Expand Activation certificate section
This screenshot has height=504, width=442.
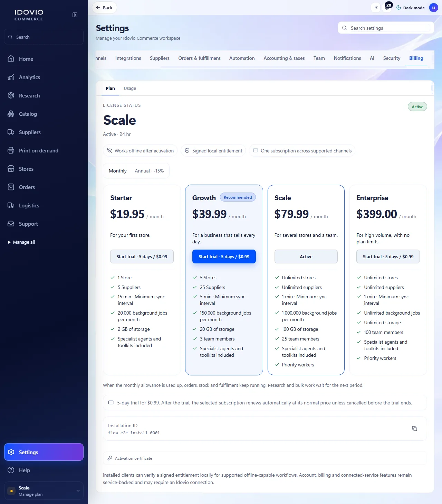(265, 458)
